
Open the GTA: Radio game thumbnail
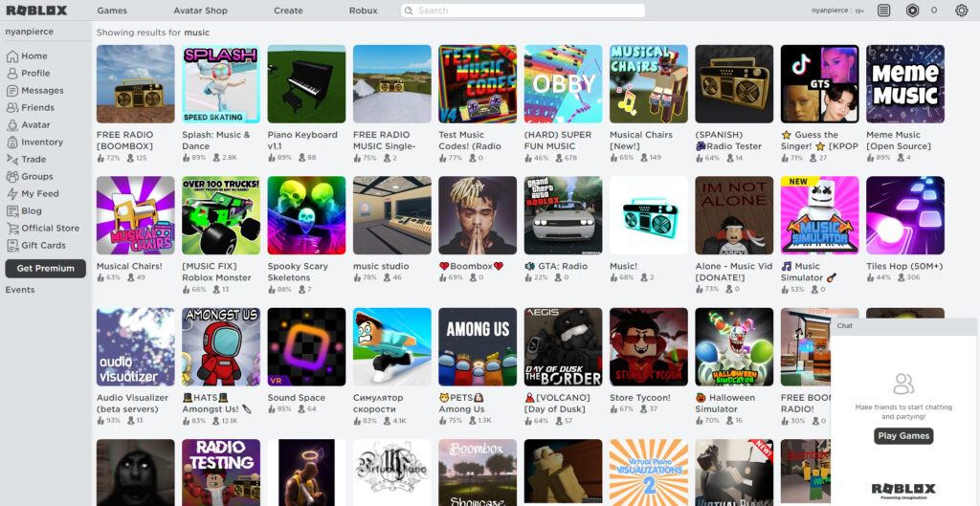563,215
